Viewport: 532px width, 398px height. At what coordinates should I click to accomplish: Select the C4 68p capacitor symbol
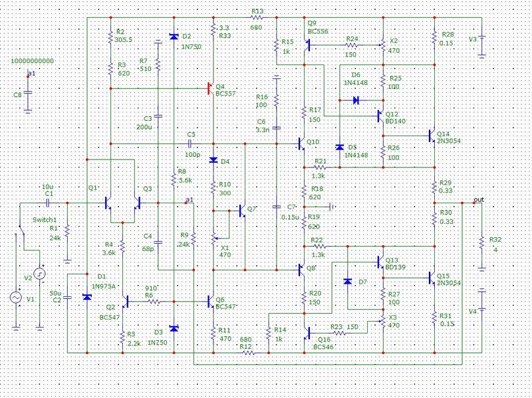click(158, 243)
